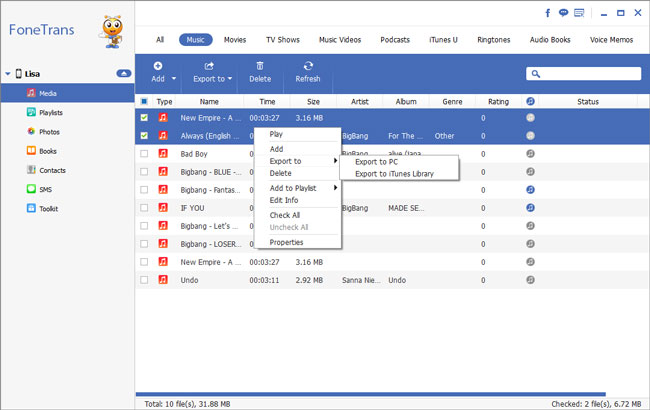This screenshot has height=410, width=650.
Task: Switch to the All tab
Action: point(160,40)
